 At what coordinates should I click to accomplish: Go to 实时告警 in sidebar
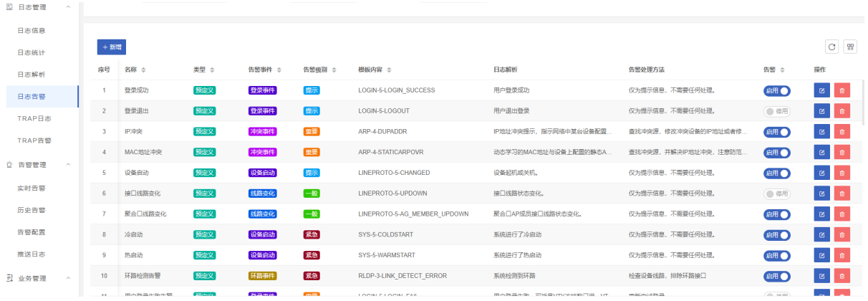coord(32,188)
